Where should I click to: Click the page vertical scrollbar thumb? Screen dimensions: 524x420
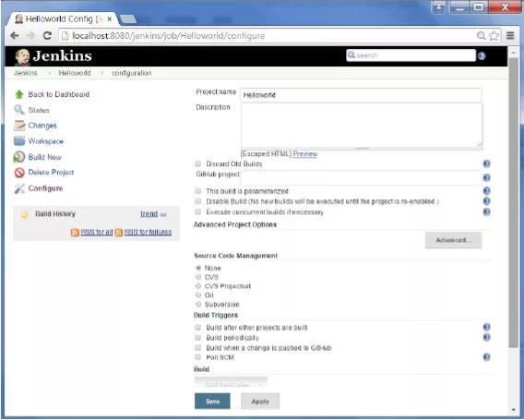point(513,204)
